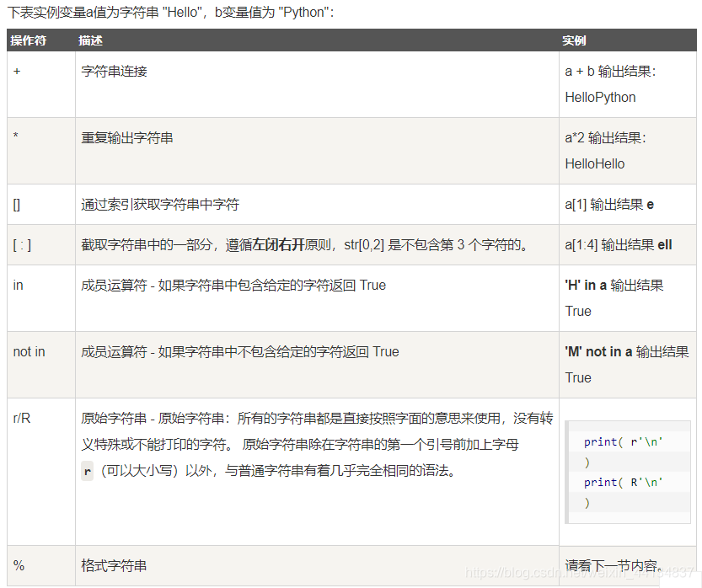
Task: Click the 实例 column header
Action: tap(574, 40)
